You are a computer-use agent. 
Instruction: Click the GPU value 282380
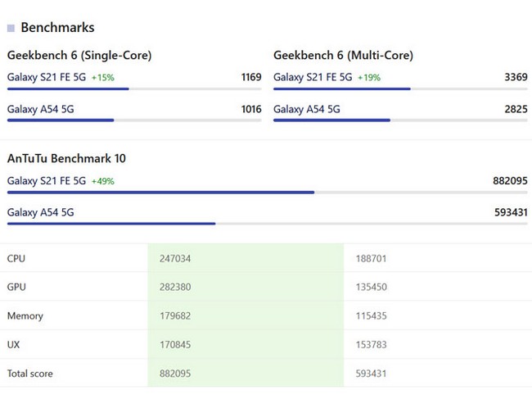(x=175, y=288)
